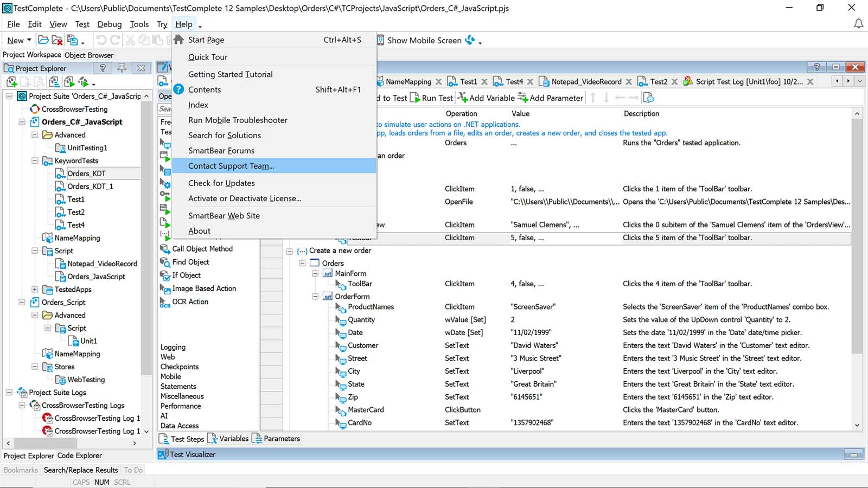Viewport: 868px width, 488px height.
Task: Click the notification bell icon
Action: point(858,24)
